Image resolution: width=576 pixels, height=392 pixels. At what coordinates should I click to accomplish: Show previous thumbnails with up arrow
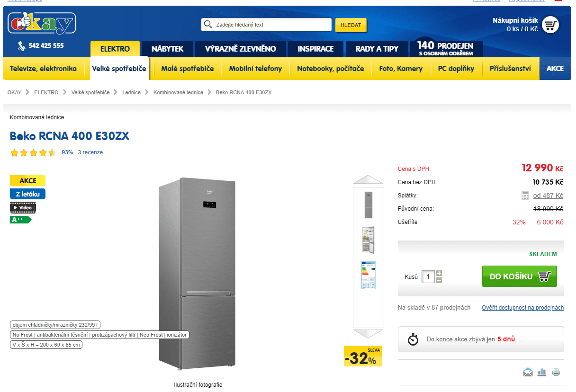tap(368, 179)
